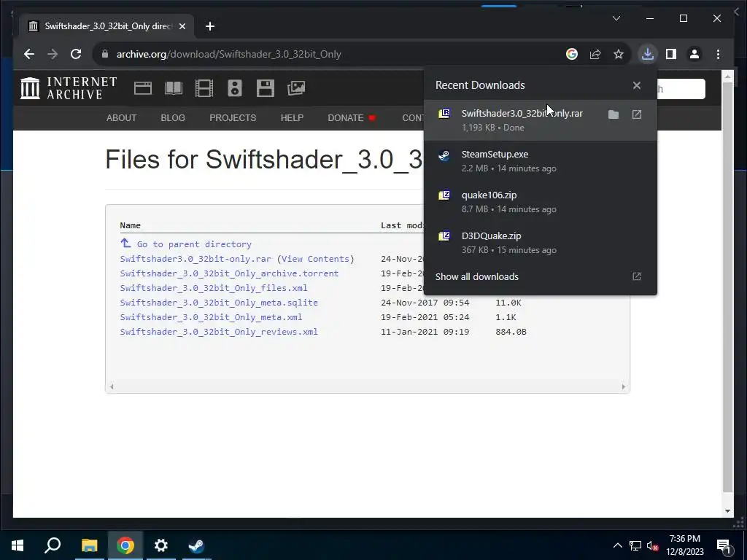The height and width of the screenshot is (560, 747).
Task: Open the Images icon in Archive header
Action: click(x=296, y=88)
